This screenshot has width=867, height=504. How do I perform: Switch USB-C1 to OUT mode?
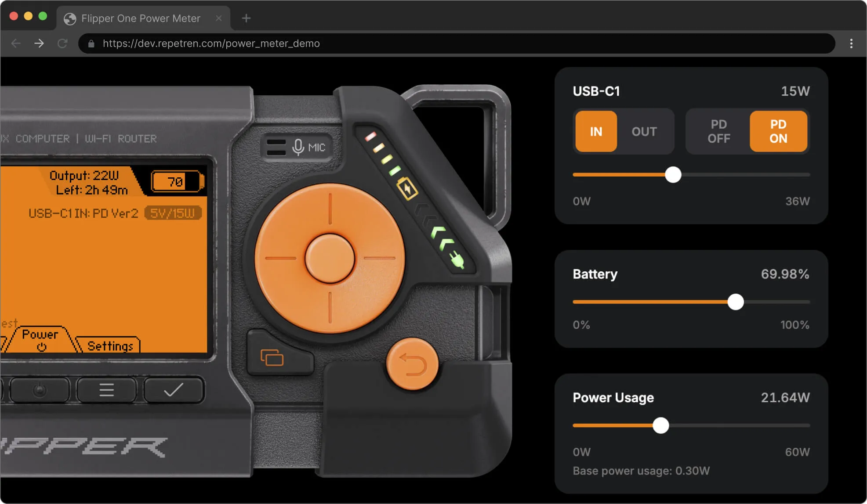point(644,131)
